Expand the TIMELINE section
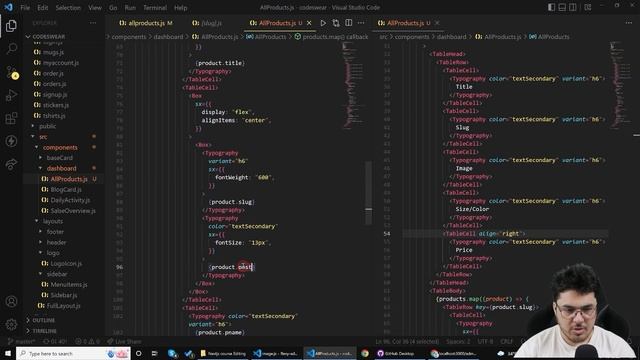 pyautogui.click(x=44, y=331)
